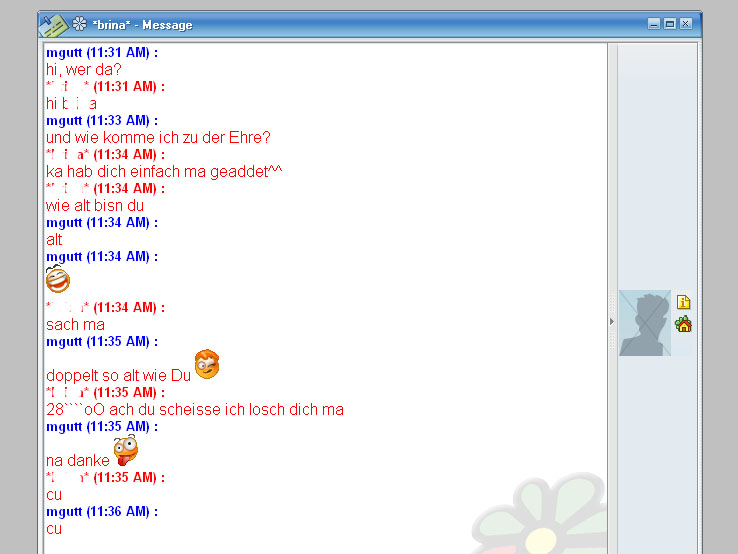Select the message 'na danke'
This screenshot has height=554, width=738.
click(78, 460)
